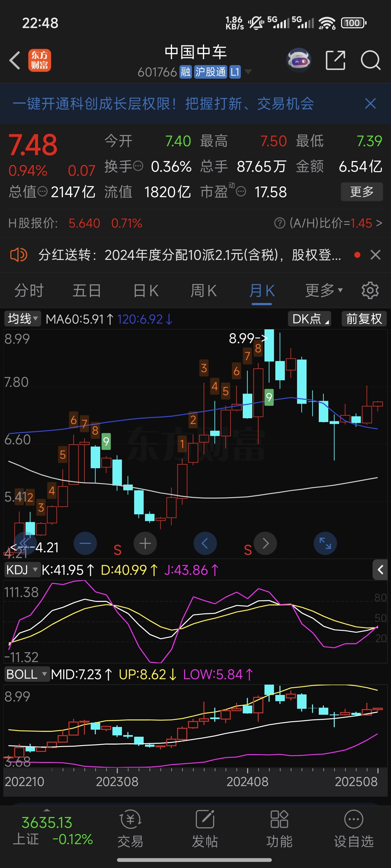Screen dimensions: 391x868
Task: Tap the help icon beside A/H比价
Action: point(280,223)
